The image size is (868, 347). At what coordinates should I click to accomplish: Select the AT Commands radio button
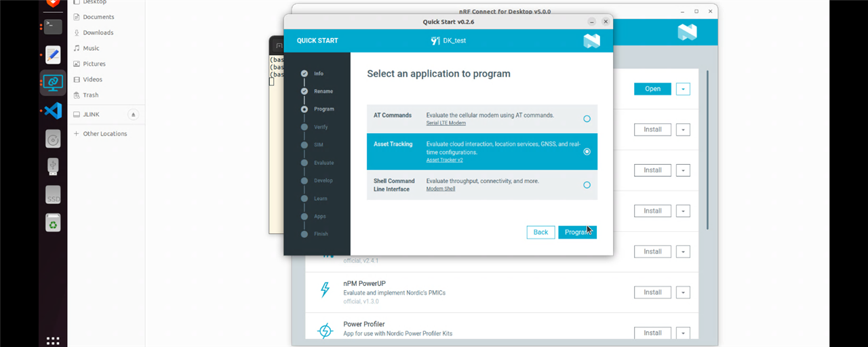point(587,119)
